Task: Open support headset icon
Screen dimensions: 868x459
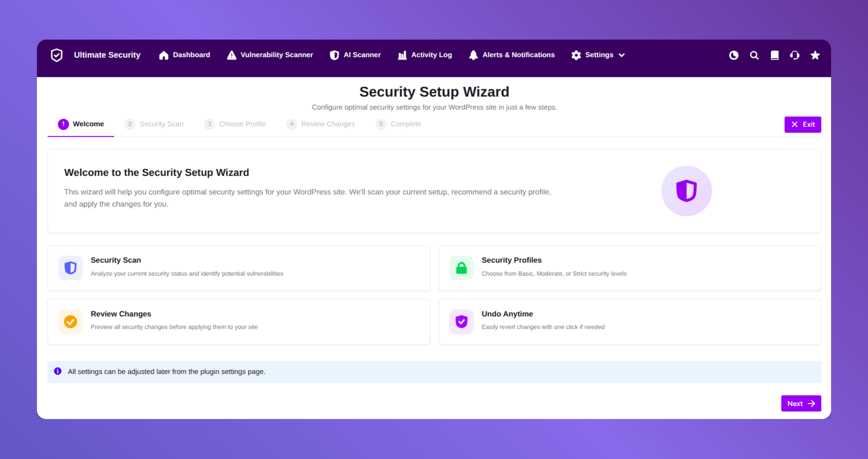Action: (x=795, y=55)
